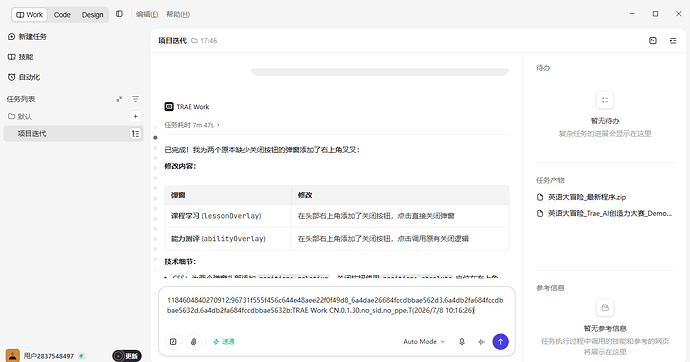Toggle the left sidebar panel icon

[119, 14]
